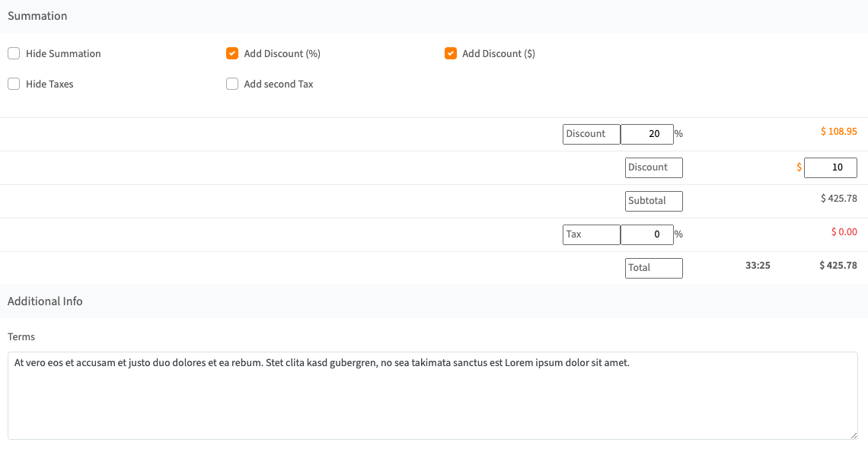Click the percent Discount label field
Viewport: 868px width, 462px height.
pos(591,135)
